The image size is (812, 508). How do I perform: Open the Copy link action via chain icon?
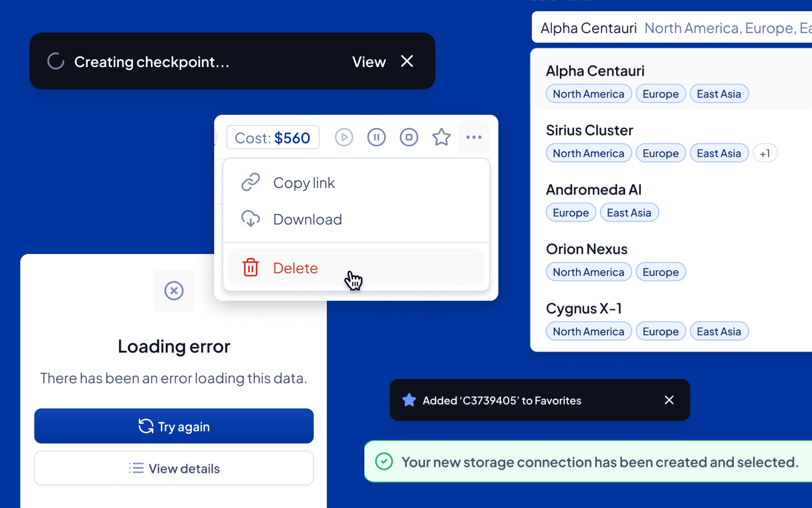[251, 182]
